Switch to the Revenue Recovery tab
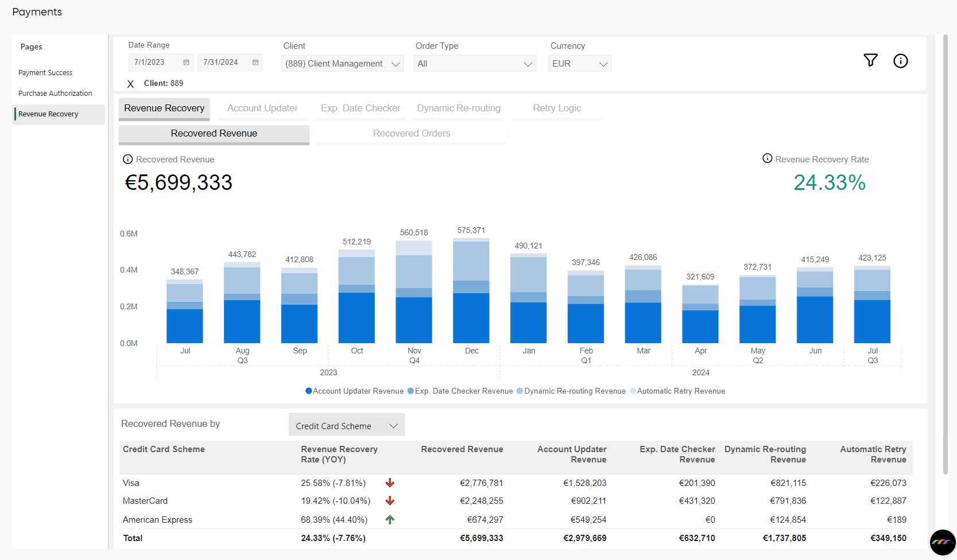 164,108
